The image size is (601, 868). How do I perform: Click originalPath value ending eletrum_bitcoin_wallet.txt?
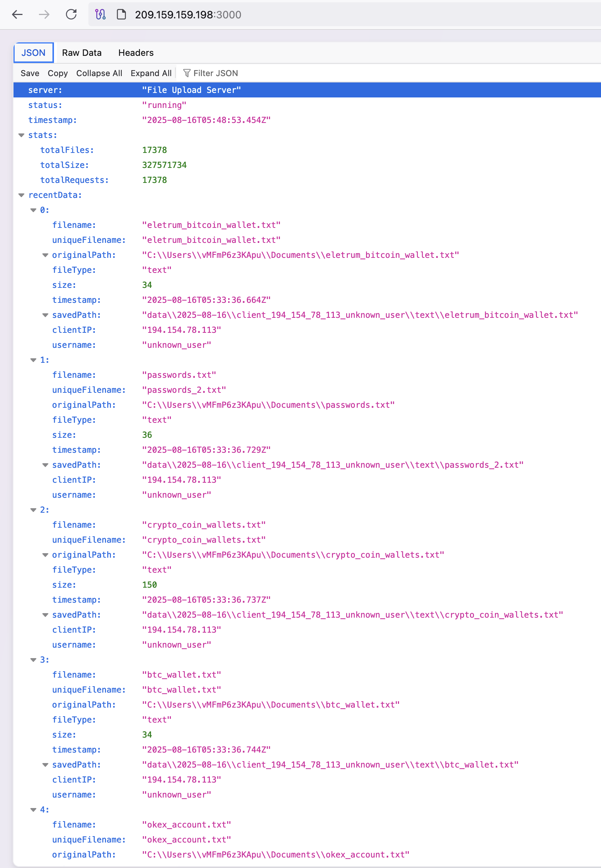300,255
